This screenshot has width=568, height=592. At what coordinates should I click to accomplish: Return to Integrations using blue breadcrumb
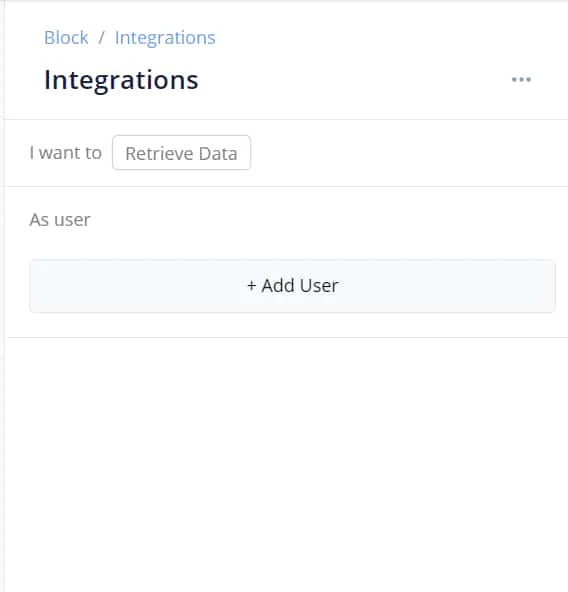(165, 38)
